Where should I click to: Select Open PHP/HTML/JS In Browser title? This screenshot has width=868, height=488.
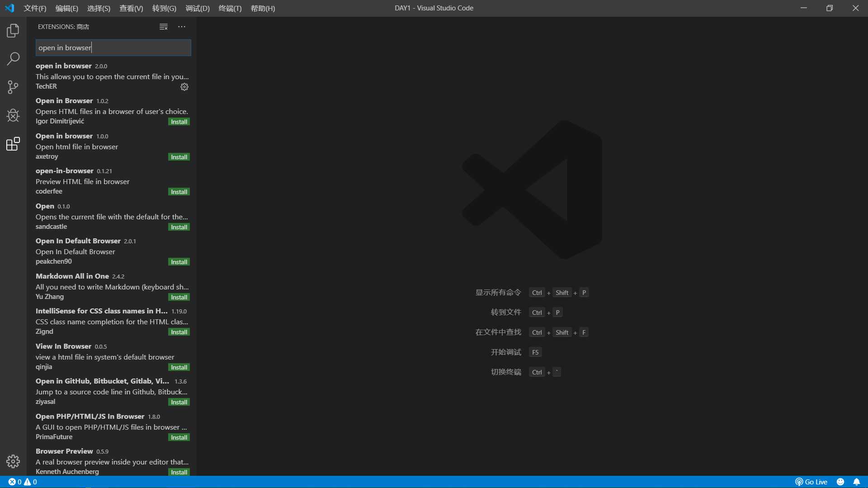(x=90, y=417)
